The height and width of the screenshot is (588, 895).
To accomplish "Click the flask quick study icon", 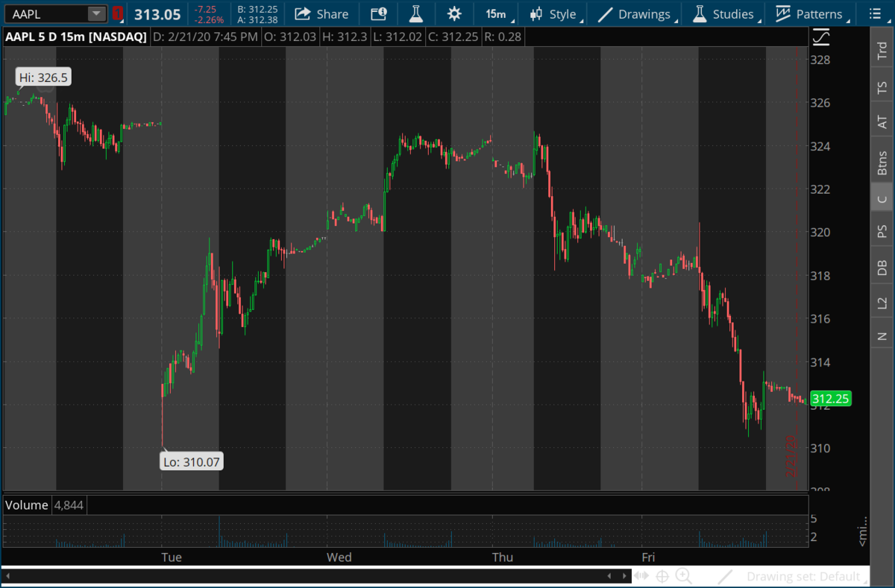I will [416, 14].
